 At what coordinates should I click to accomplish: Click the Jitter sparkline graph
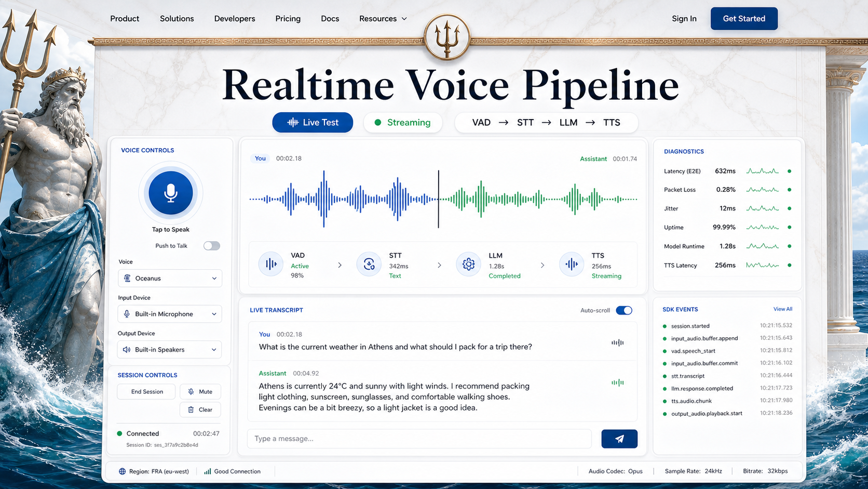763,208
